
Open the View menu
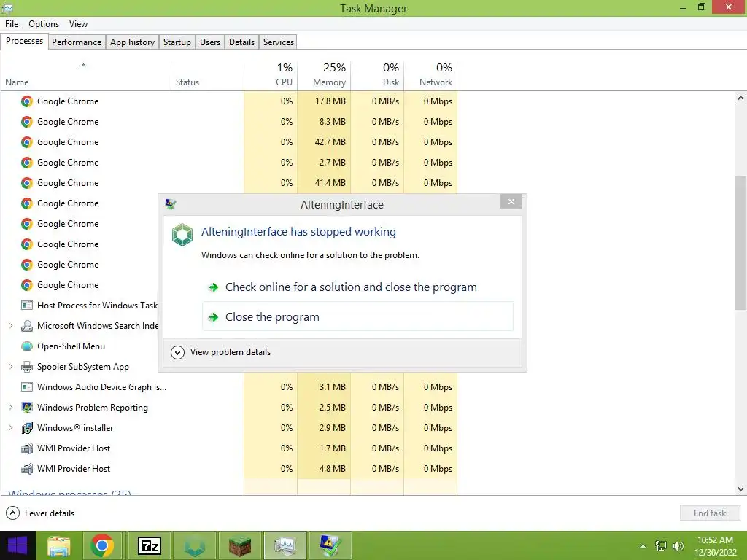[78, 24]
